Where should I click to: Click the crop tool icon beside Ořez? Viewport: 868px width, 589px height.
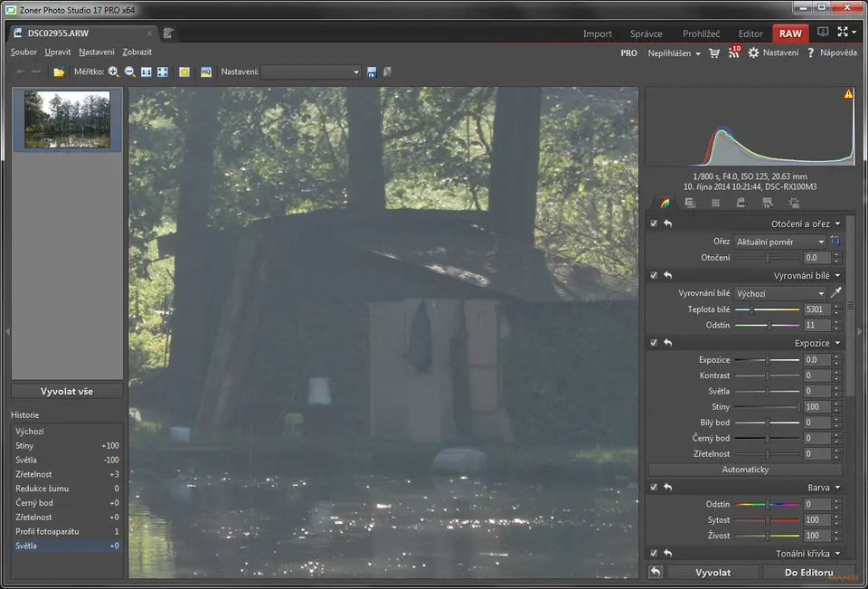pos(835,242)
